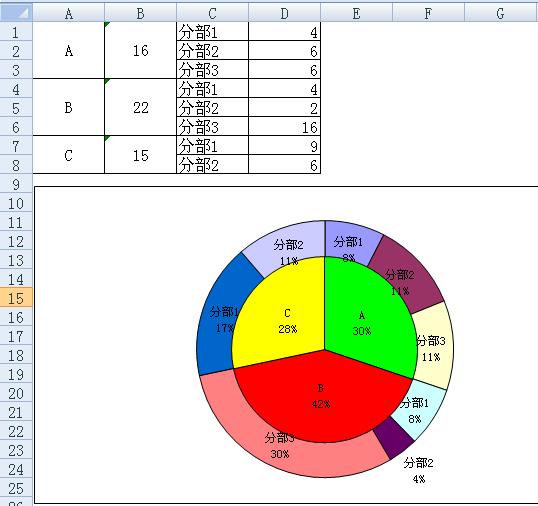The width and height of the screenshot is (538, 506).
Task: Click empty cell E1
Action: coord(356,32)
